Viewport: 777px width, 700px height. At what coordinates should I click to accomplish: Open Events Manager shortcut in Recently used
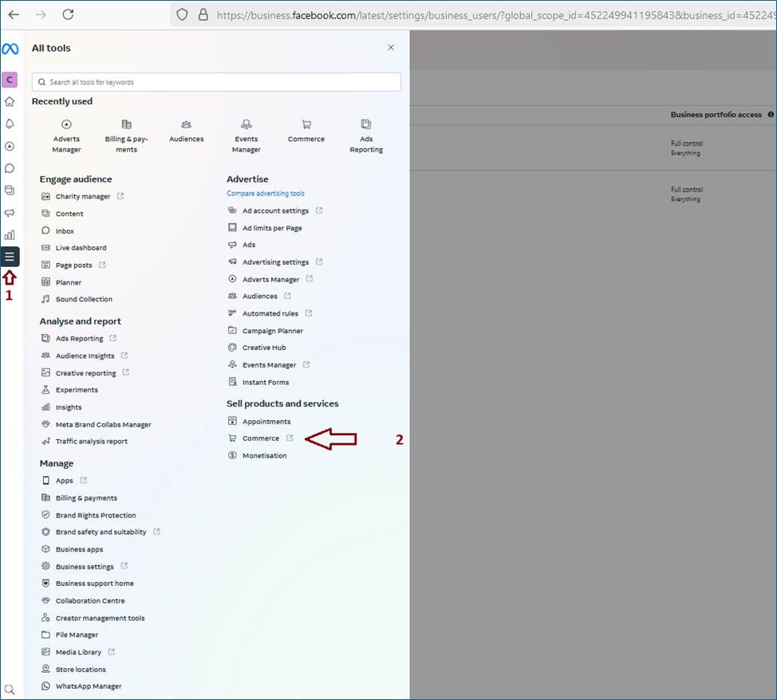(246, 136)
